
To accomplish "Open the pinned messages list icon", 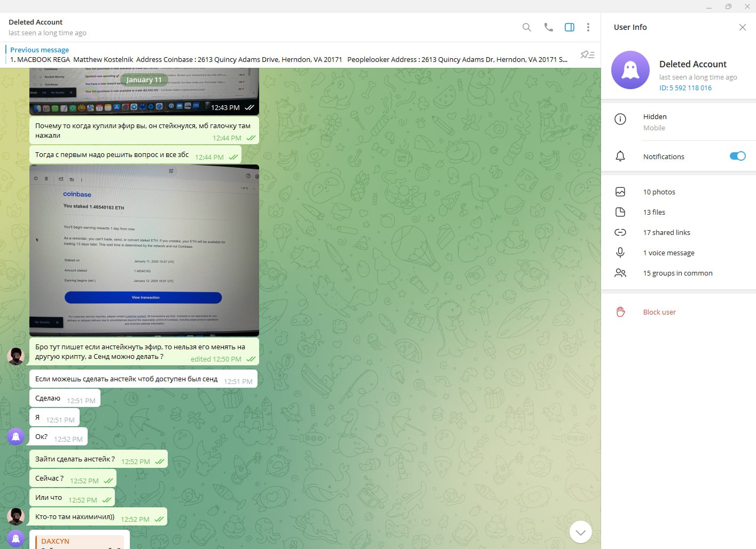I will point(588,54).
